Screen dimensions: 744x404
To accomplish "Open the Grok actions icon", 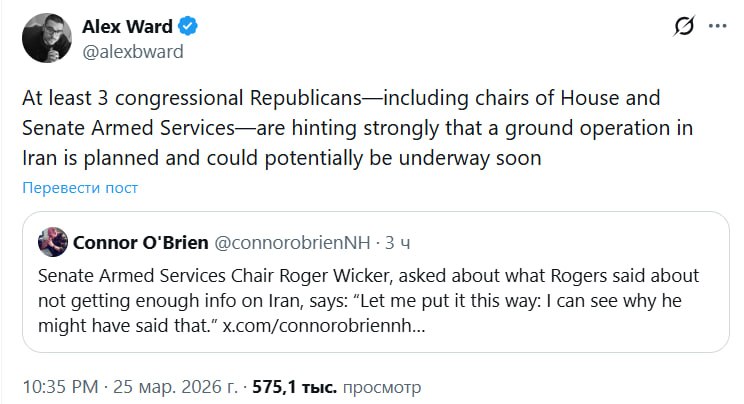I will point(685,26).
